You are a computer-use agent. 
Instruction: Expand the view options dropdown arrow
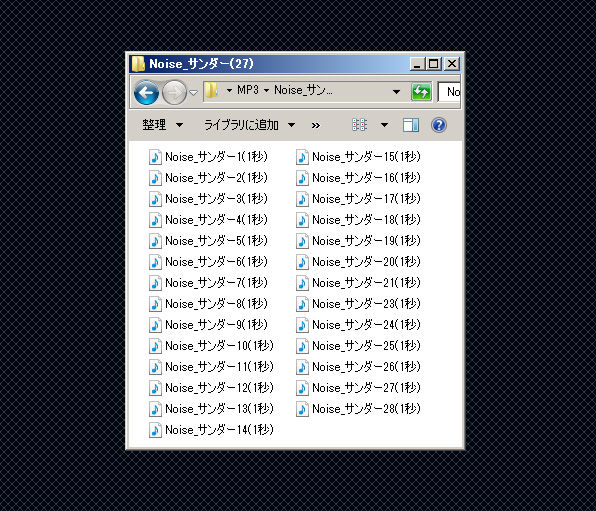[384, 125]
